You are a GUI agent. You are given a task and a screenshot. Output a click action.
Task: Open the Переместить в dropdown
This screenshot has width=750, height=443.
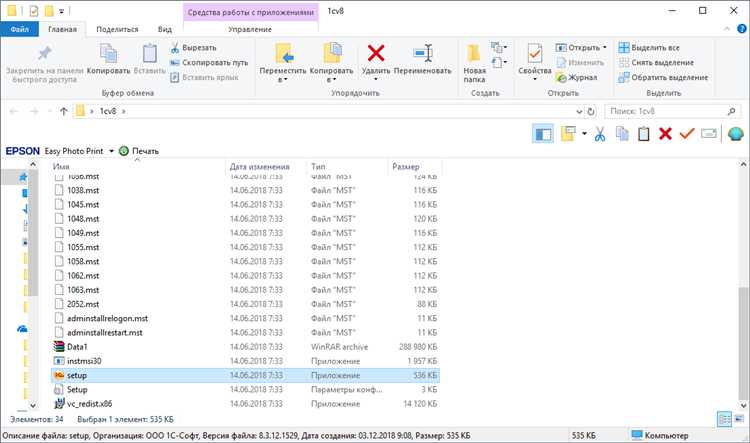pos(283,80)
